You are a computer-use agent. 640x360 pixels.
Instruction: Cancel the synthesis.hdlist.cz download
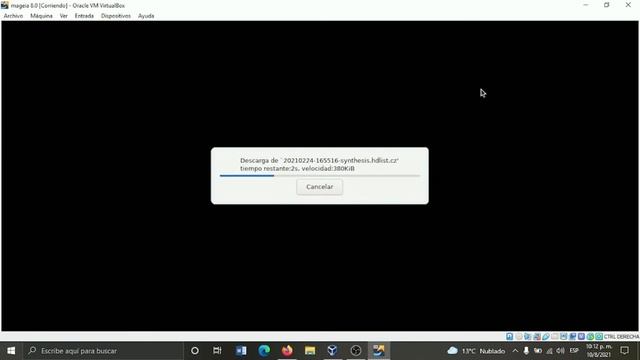[320, 187]
